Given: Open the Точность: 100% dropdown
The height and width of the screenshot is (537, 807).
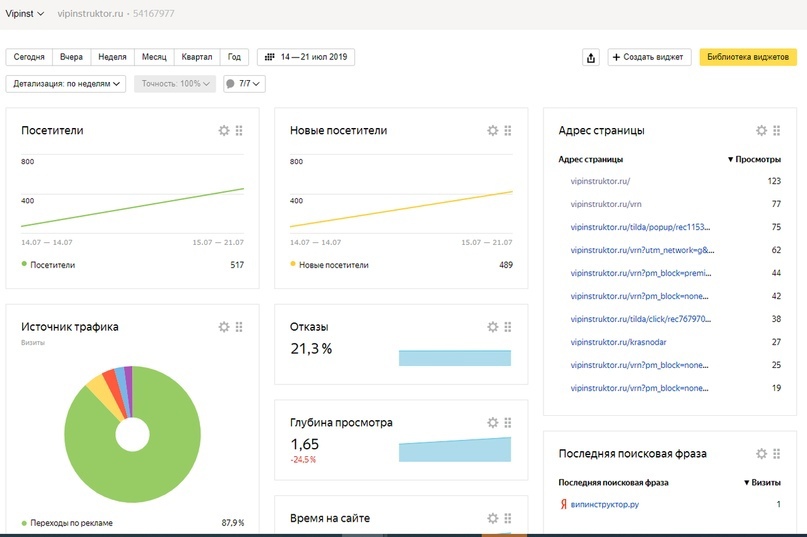Looking at the screenshot, I should point(175,83).
